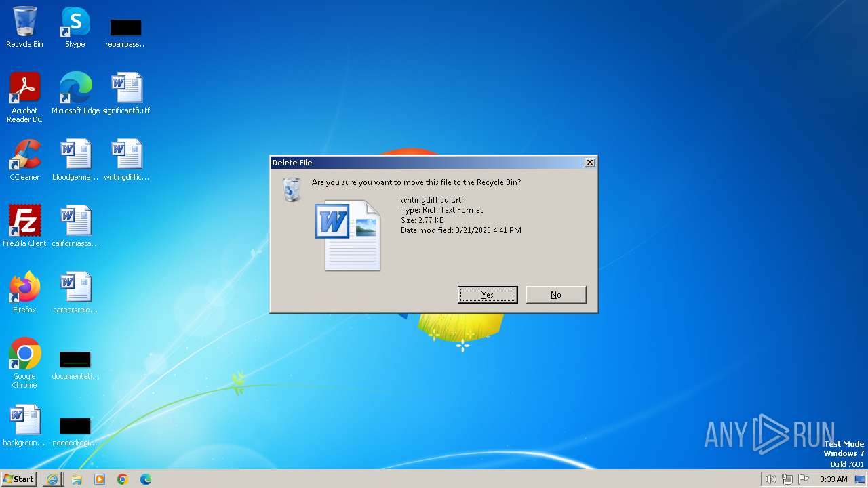Open Windows Explorer from the taskbar

(x=77, y=479)
